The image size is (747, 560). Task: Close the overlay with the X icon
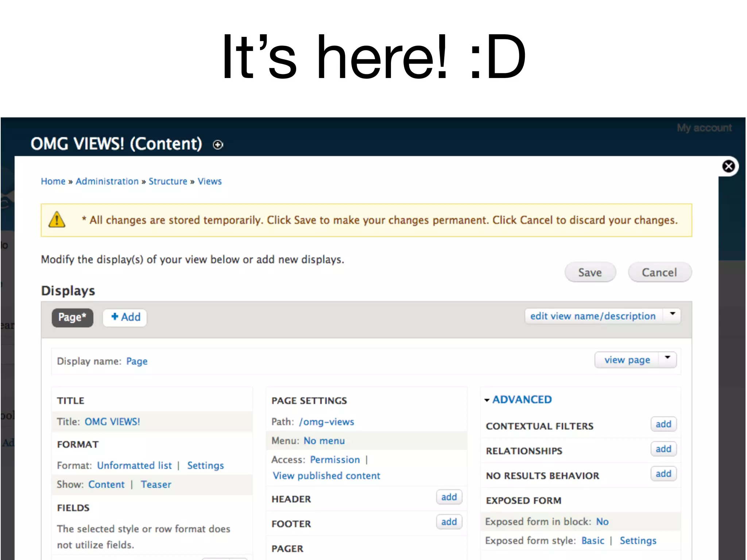click(x=728, y=167)
